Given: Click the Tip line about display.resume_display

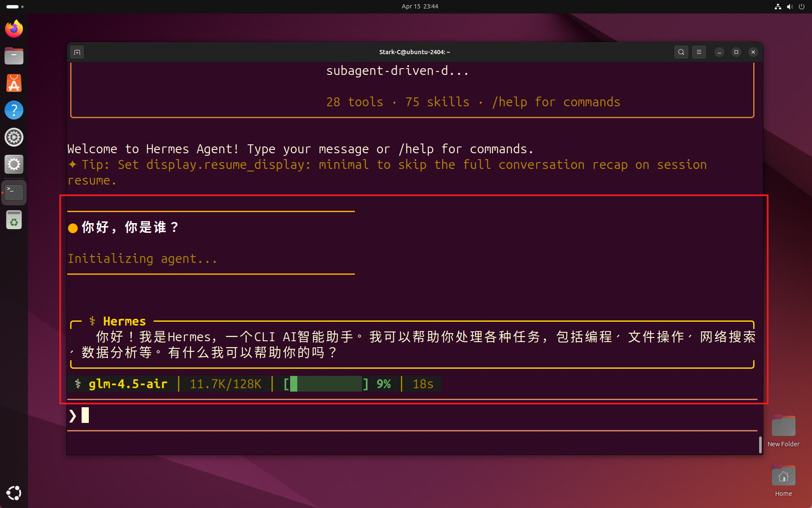Looking at the screenshot, I should (387, 172).
